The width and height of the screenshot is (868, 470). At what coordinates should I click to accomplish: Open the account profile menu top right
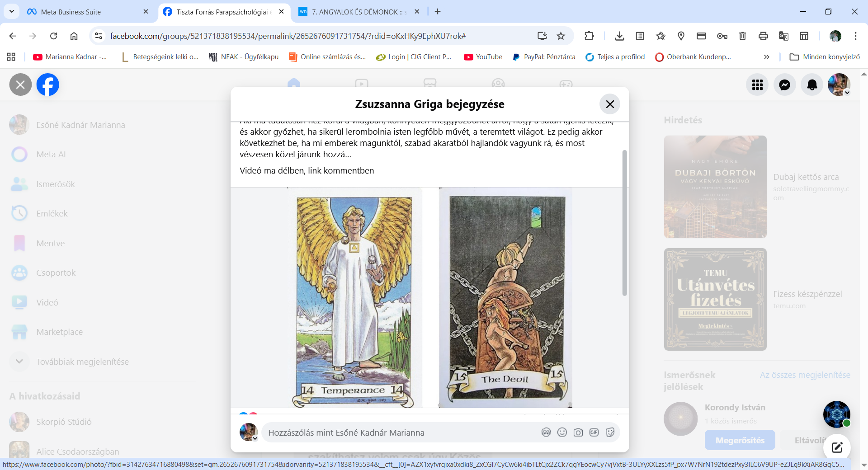coord(839,85)
